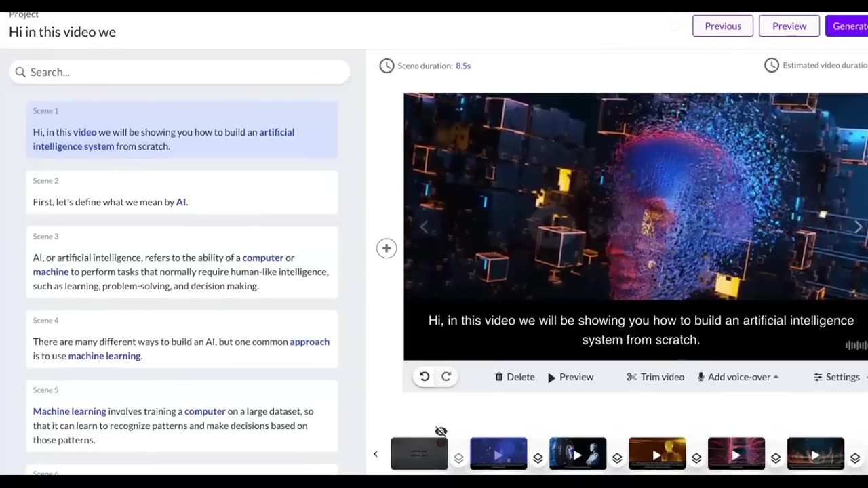Screen dimensions: 868x488
Task: Click the keyword "approach" in Scene 4
Action: [x=310, y=342]
